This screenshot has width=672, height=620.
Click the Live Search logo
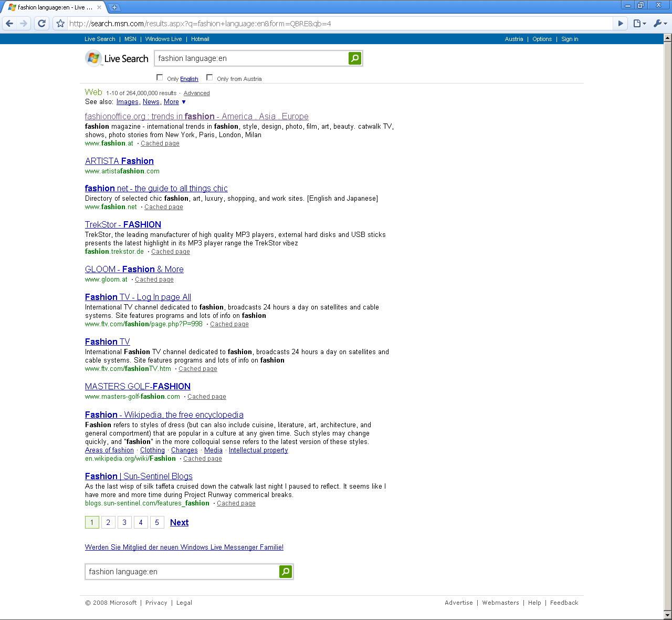click(x=117, y=58)
